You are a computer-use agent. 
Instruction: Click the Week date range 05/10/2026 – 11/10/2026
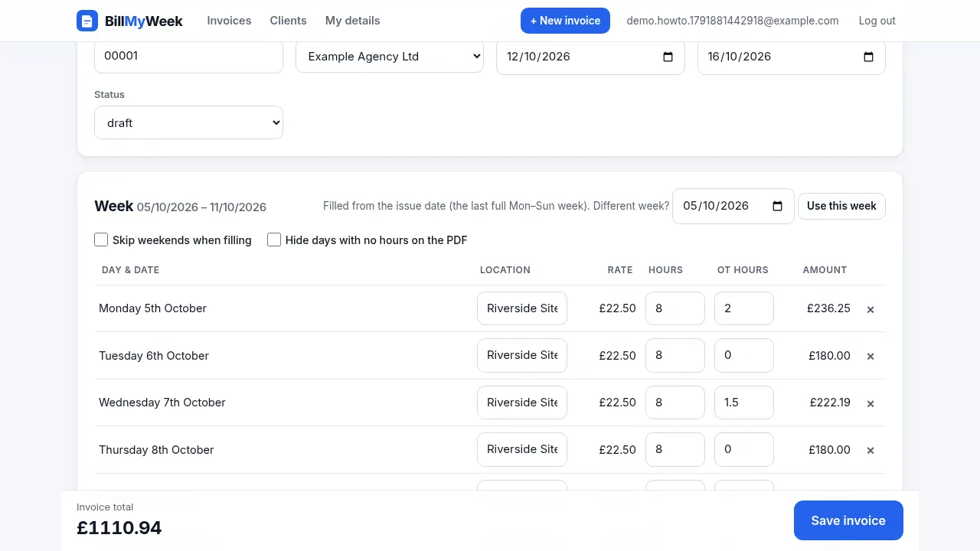click(201, 207)
